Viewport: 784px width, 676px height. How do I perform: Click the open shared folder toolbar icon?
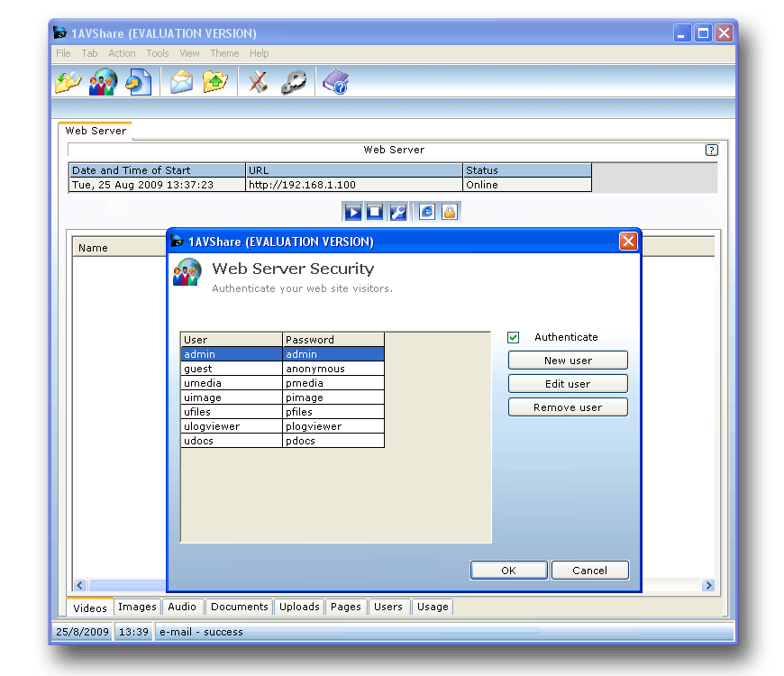[x=68, y=81]
